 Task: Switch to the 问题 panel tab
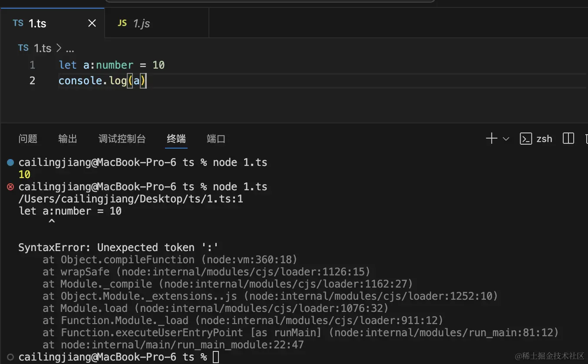[x=28, y=139]
